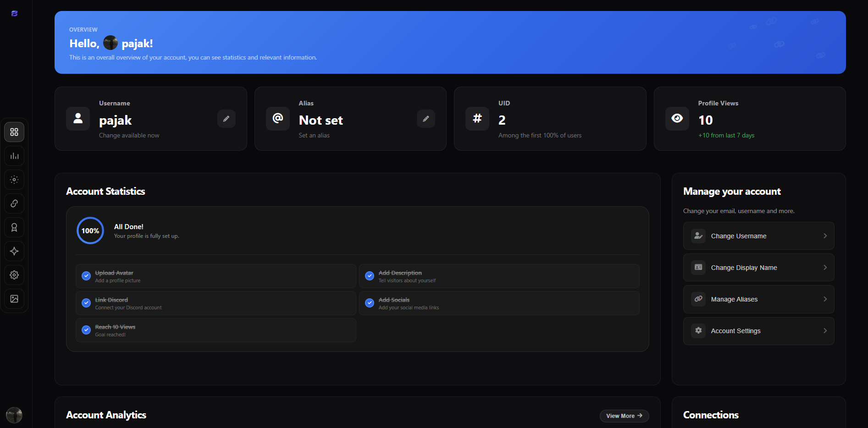
Task: Click the pencil edit icon for Username
Action: tap(226, 119)
